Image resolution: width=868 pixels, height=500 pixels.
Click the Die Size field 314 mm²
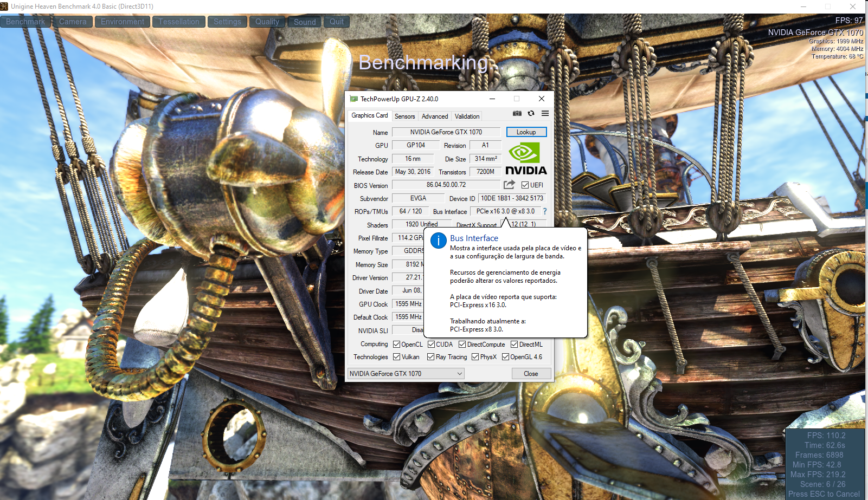tap(486, 159)
